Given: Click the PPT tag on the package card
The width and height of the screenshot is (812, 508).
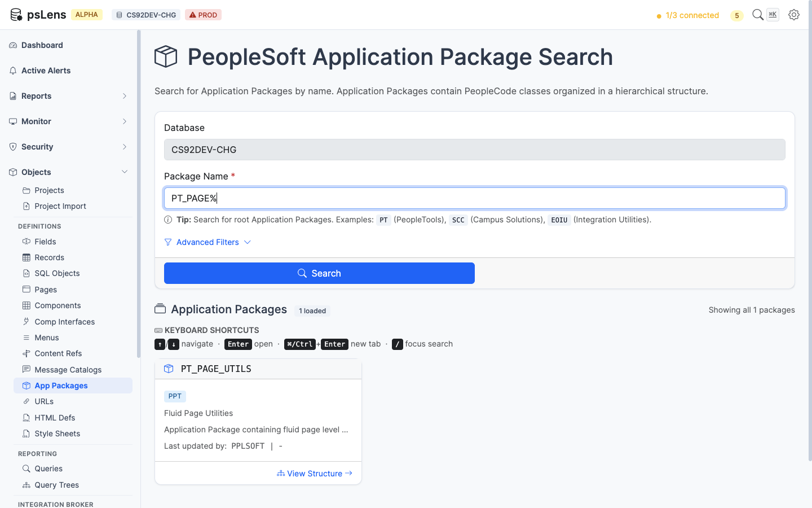Looking at the screenshot, I should (175, 396).
